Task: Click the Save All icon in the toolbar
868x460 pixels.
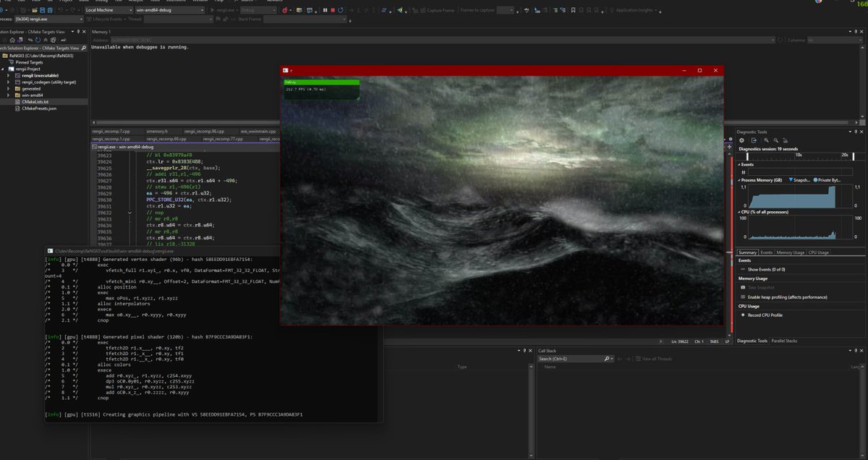Action: (49, 9)
